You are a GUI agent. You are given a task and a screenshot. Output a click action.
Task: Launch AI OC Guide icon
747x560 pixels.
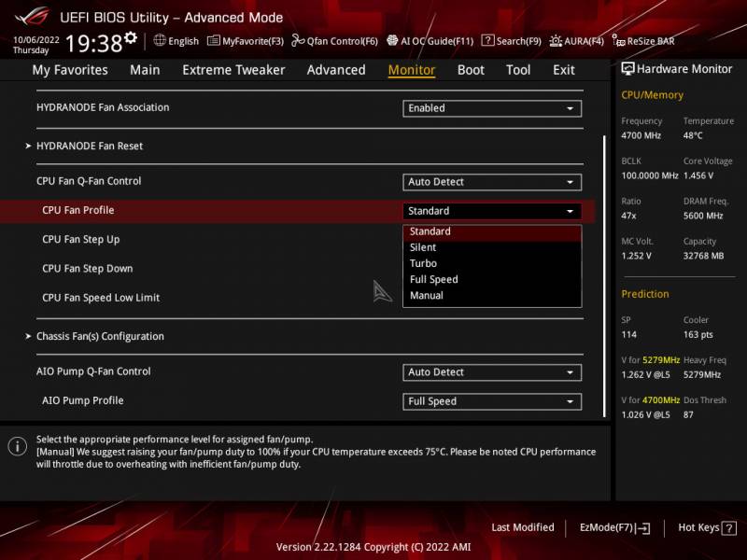tap(392, 40)
